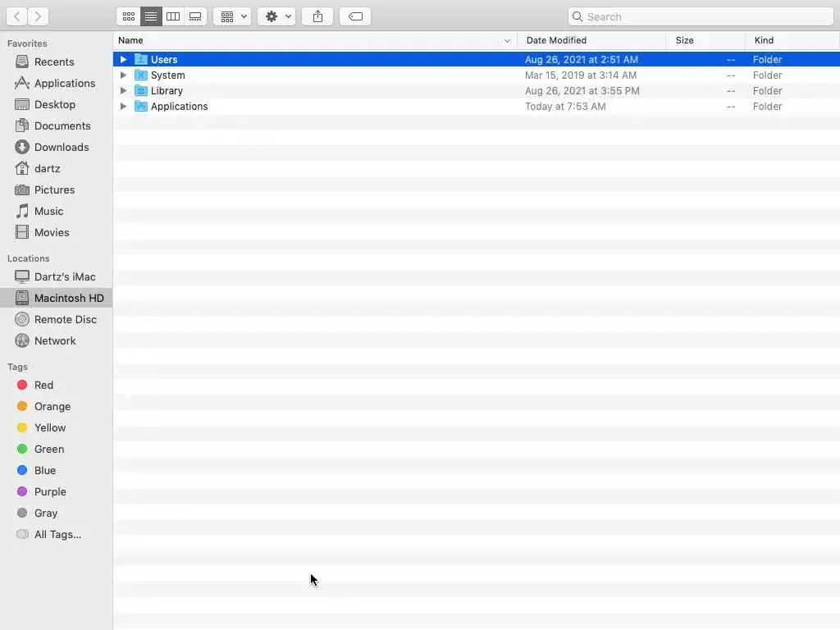
Task: Select the Library folder name
Action: point(167,90)
